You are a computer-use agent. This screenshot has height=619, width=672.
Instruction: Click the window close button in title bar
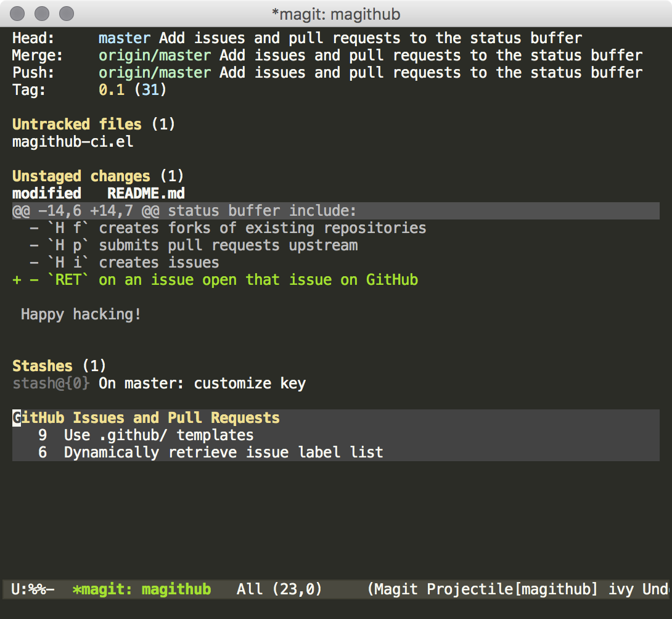coord(17,14)
